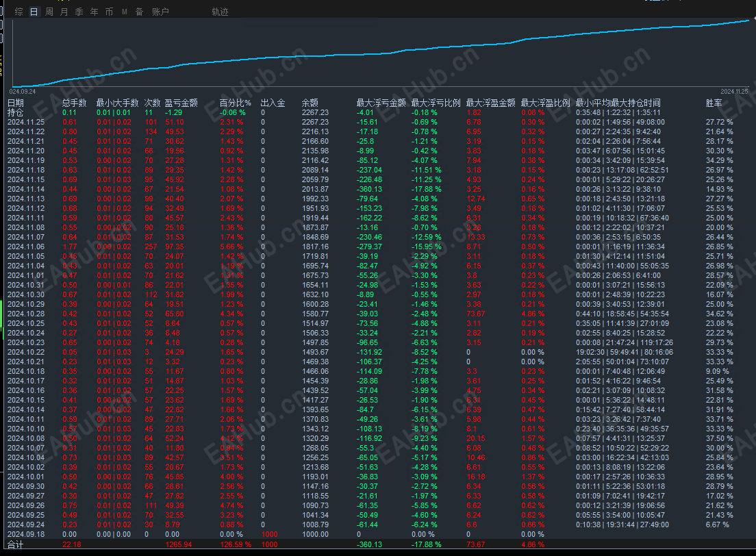Click the 最小|大手数 column header

[117, 103]
